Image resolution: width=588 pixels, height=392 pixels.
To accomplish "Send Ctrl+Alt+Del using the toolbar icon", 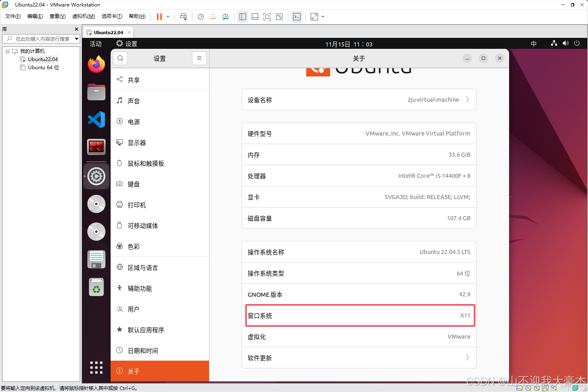I will coord(183,17).
